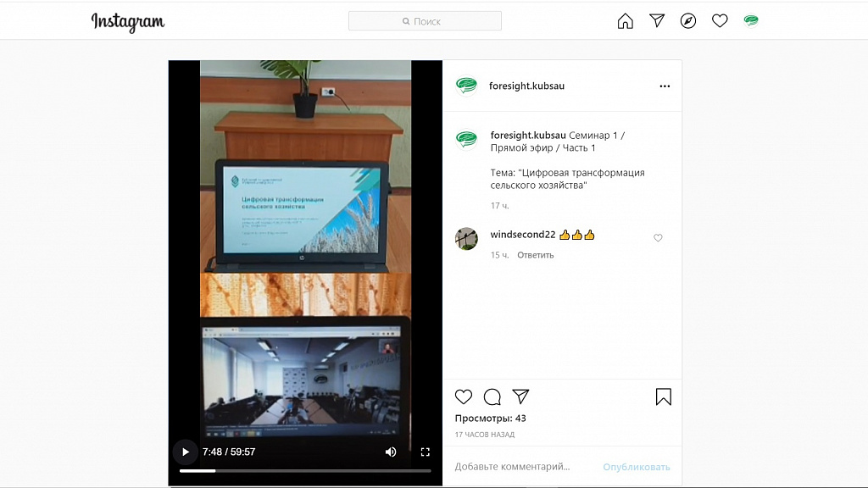This screenshot has width=868, height=488.
Task: Share post via paper plane below video
Action: 520,396
